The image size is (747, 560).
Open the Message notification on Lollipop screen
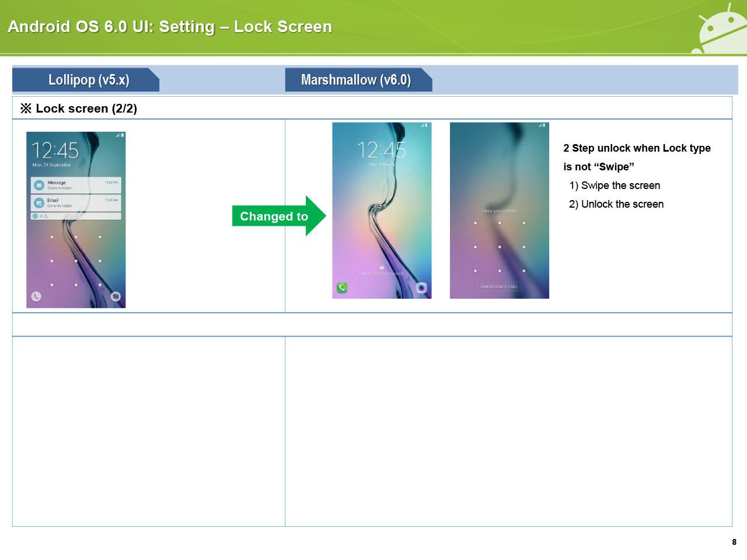click(x=76, y=185)
